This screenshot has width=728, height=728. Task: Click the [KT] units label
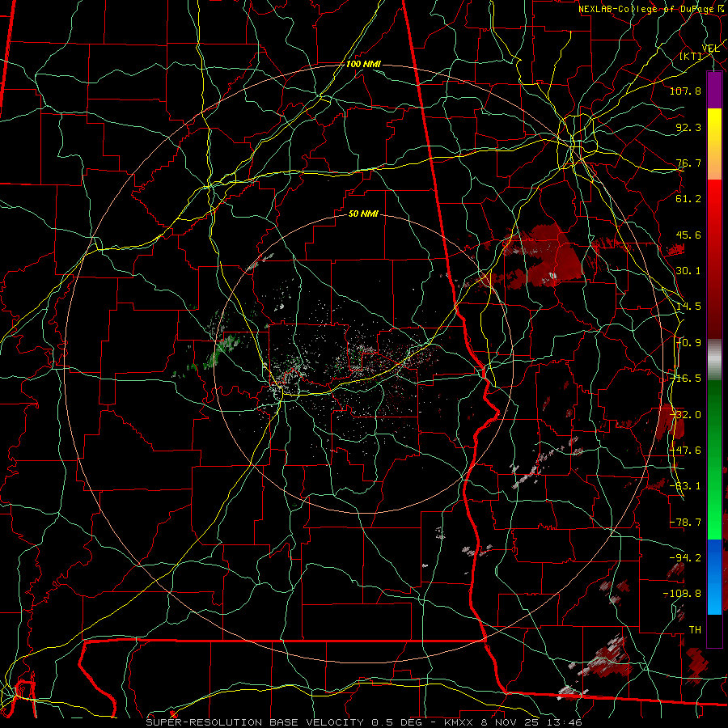(x=691, y=56)
